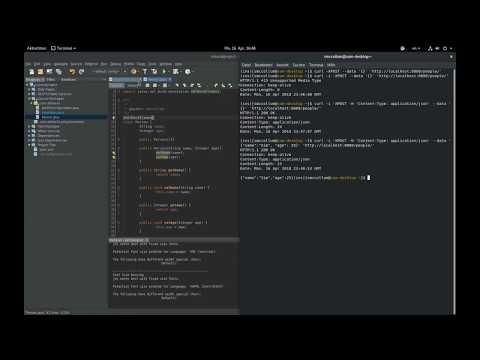Open the File menu in NetBeans

click(28, 64)
